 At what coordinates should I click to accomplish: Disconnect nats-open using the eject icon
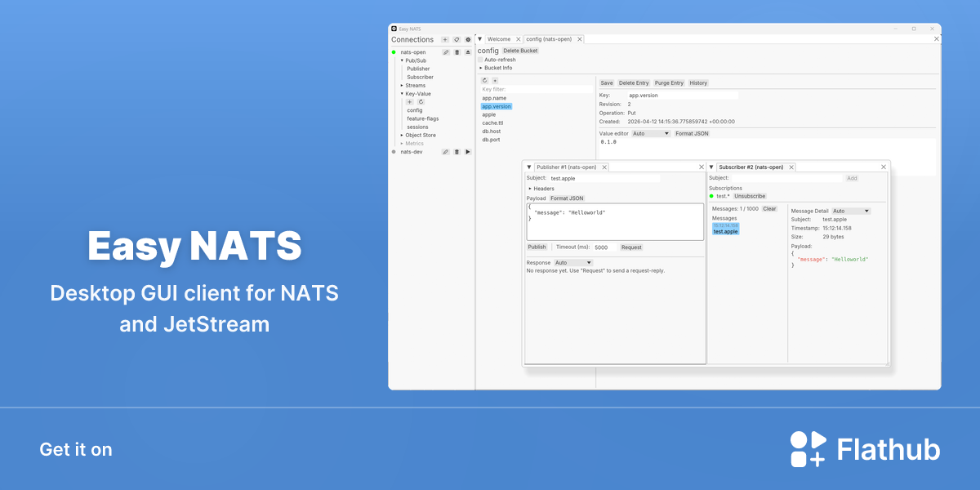point(468,52)
